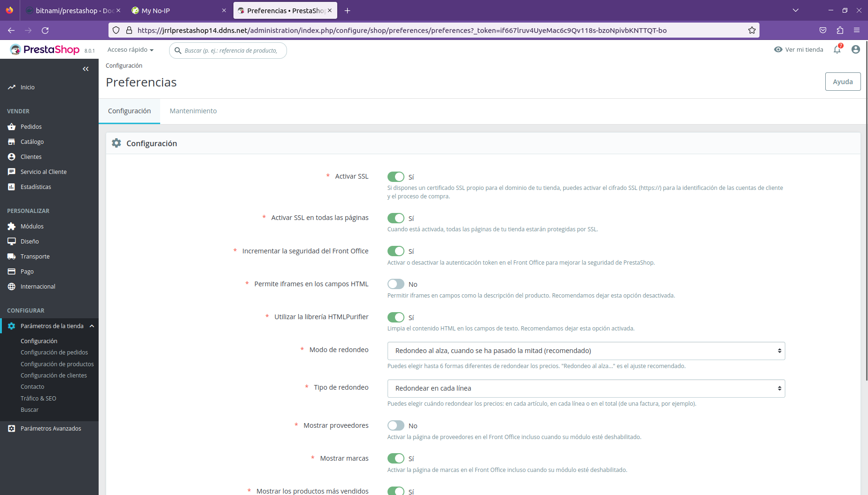Open Configuración de productos submenu item
The image size is (868, 495).
click(x=57, y=364)
